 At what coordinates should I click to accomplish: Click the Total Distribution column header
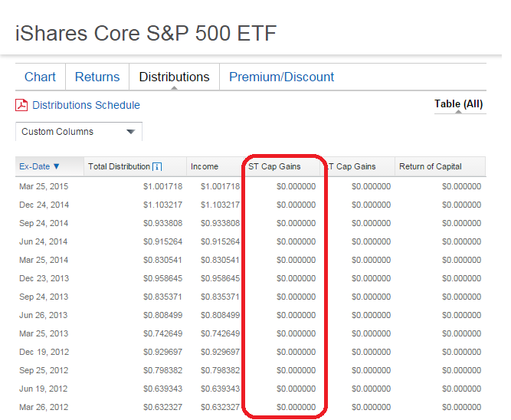(119, 166)
